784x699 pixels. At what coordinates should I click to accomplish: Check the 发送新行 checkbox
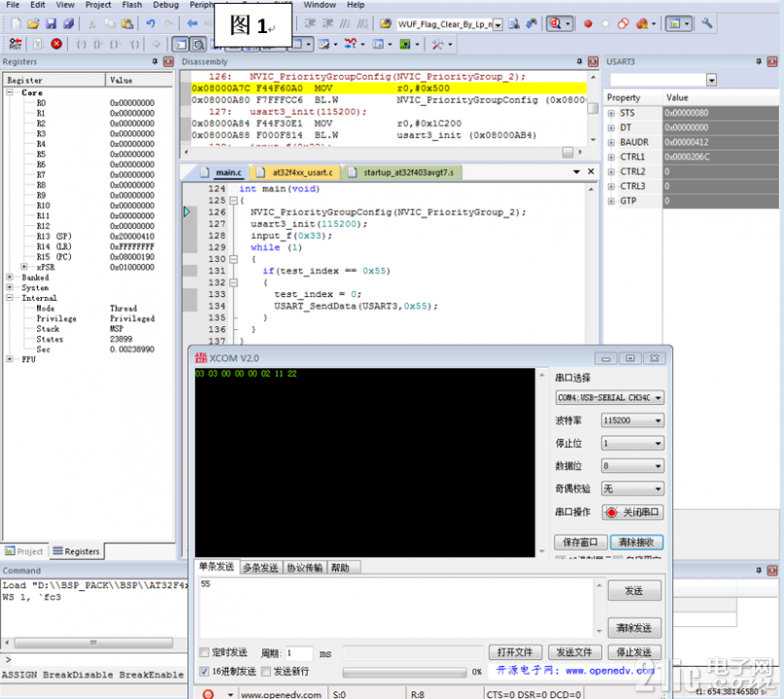point(266,671)
